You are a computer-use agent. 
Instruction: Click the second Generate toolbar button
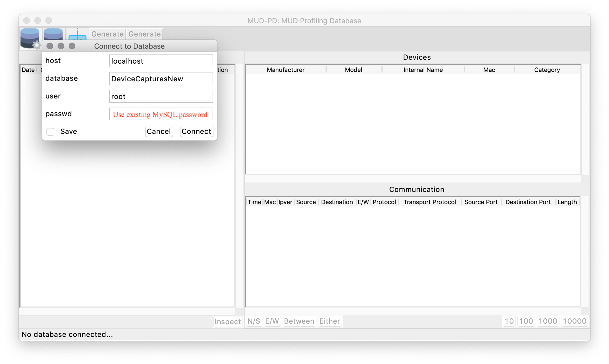point(144,34)
